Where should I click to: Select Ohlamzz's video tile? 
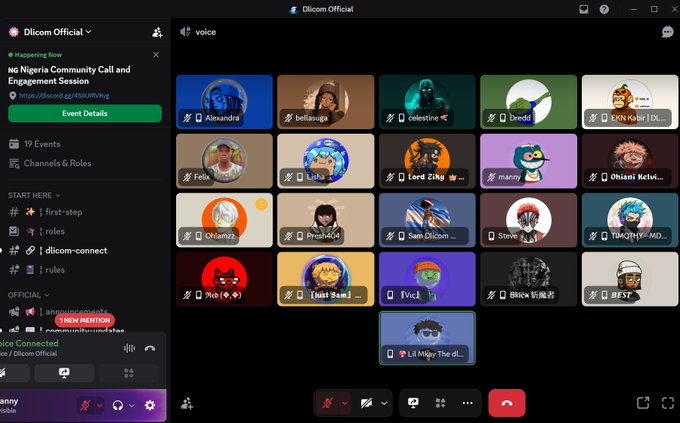tap(224, 220)
